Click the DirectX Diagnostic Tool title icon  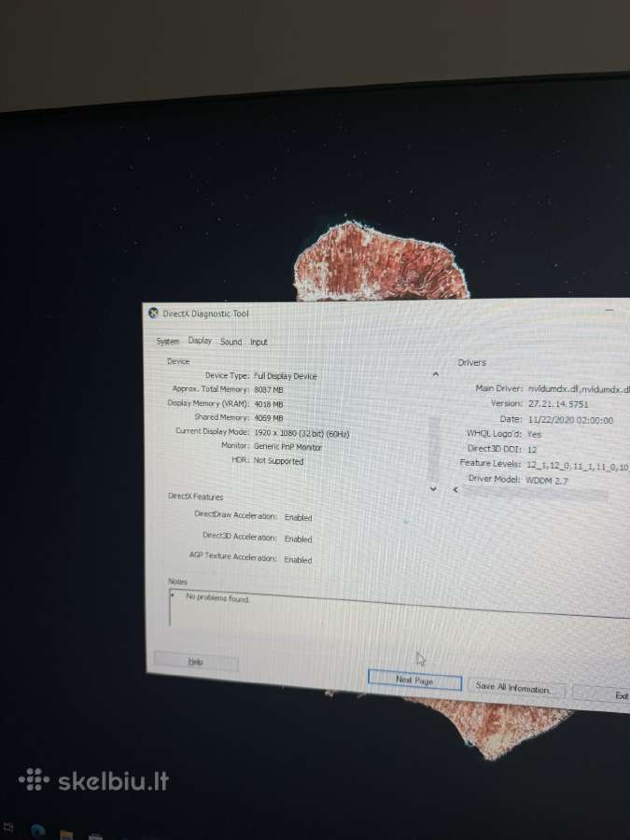[x=153, y=313]
